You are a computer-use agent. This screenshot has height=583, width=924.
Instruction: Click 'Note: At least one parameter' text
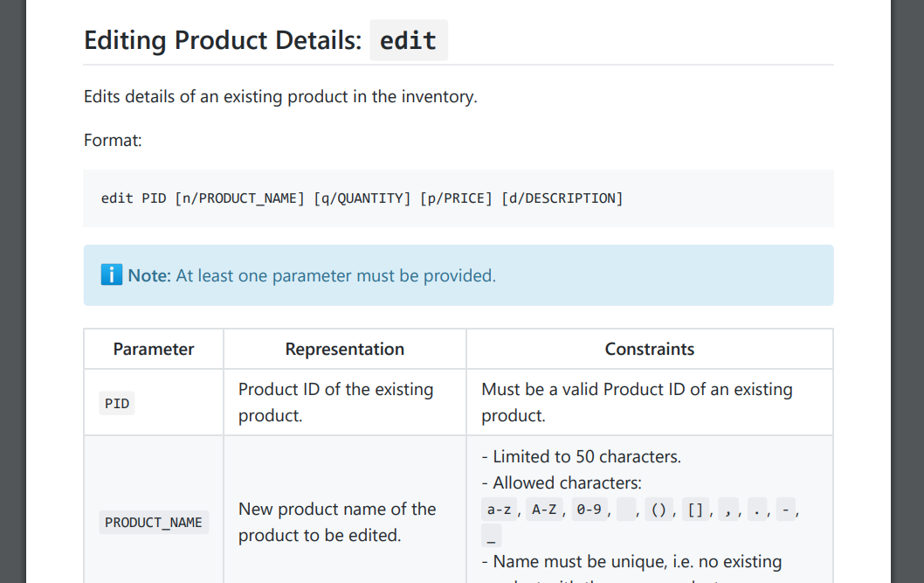[x=312, y=275]
